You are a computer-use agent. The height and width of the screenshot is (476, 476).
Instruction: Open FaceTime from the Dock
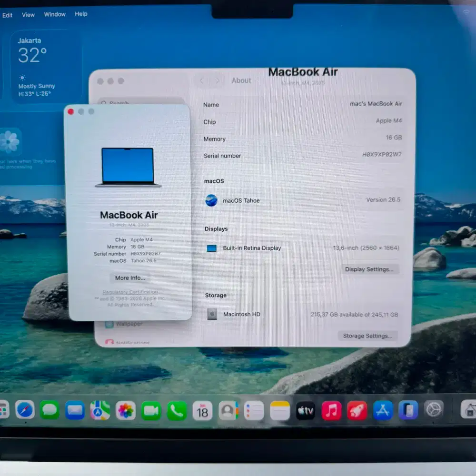pyautogui.click(x=151, y=410)
